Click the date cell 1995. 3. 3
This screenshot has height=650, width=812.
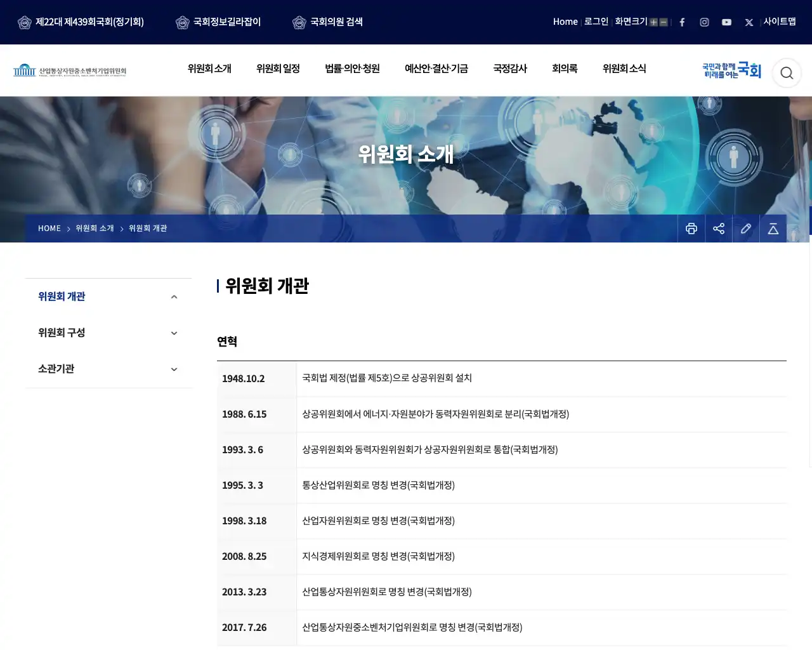pyautogui.click(x=256, y=486)
